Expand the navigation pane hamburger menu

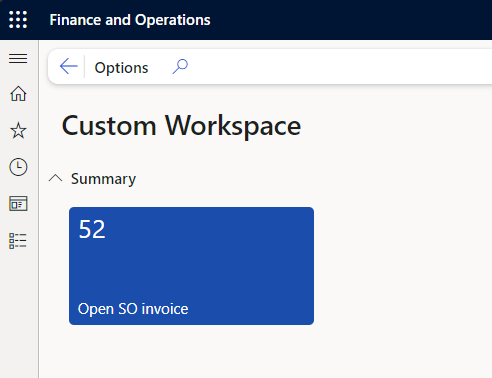(18, 59)
